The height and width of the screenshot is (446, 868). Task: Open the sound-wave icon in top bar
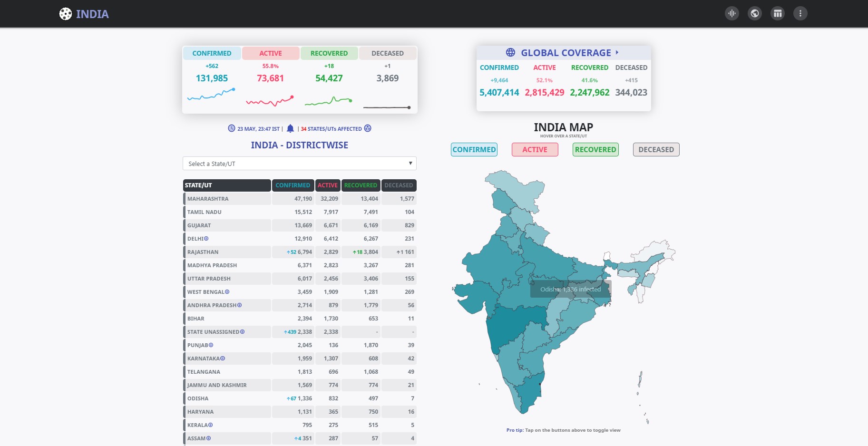[732, 13]
